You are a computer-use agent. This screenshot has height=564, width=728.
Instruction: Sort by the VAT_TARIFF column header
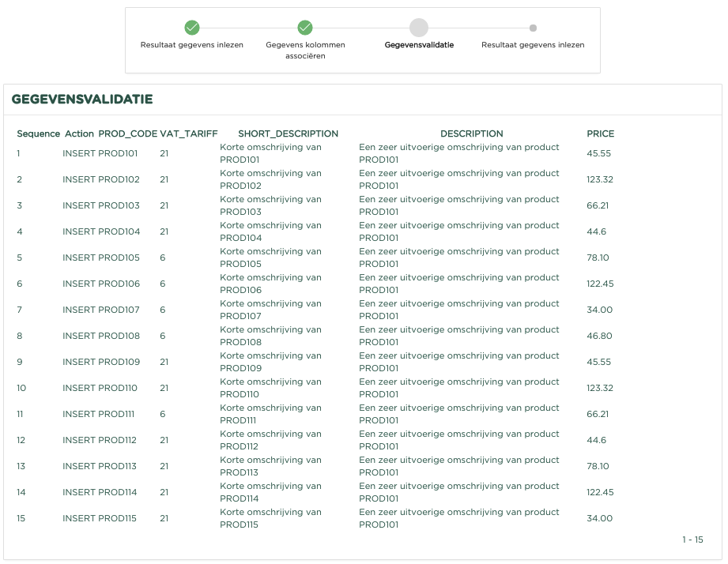188,133
